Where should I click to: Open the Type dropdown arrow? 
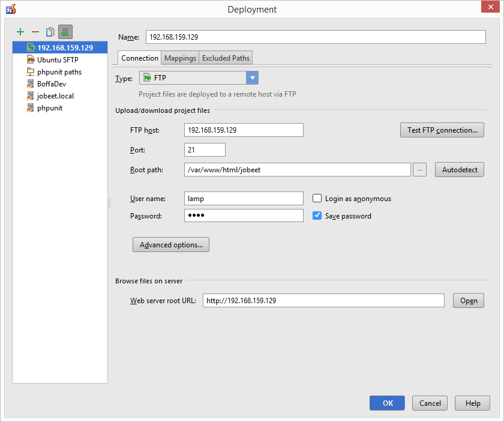253,78
